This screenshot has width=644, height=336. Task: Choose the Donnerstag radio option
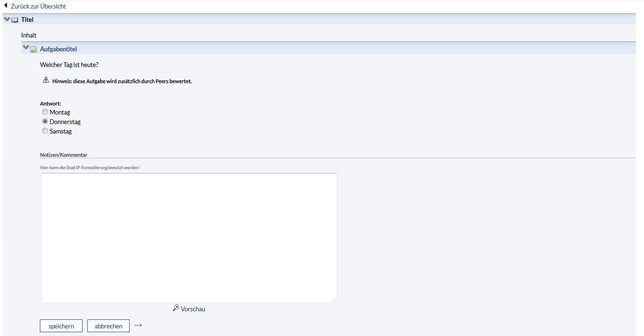(45, 122)
